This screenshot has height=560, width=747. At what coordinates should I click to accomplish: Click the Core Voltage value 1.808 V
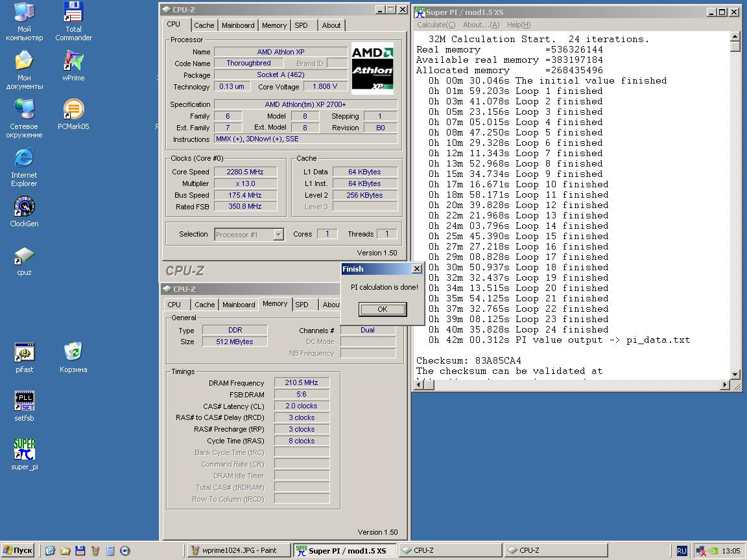325,86
